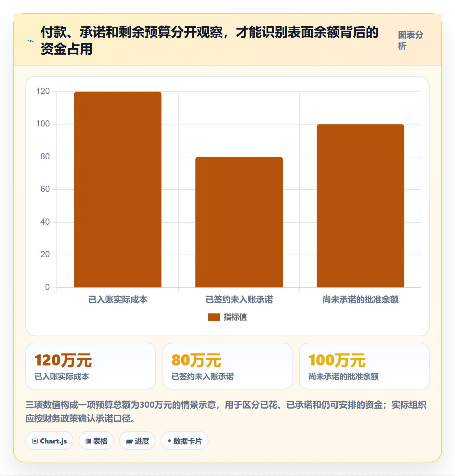Click the x-axis label 已入账实际成本
Image resolution: width=455 pixels, height=476 pixels.
point(118,299)
